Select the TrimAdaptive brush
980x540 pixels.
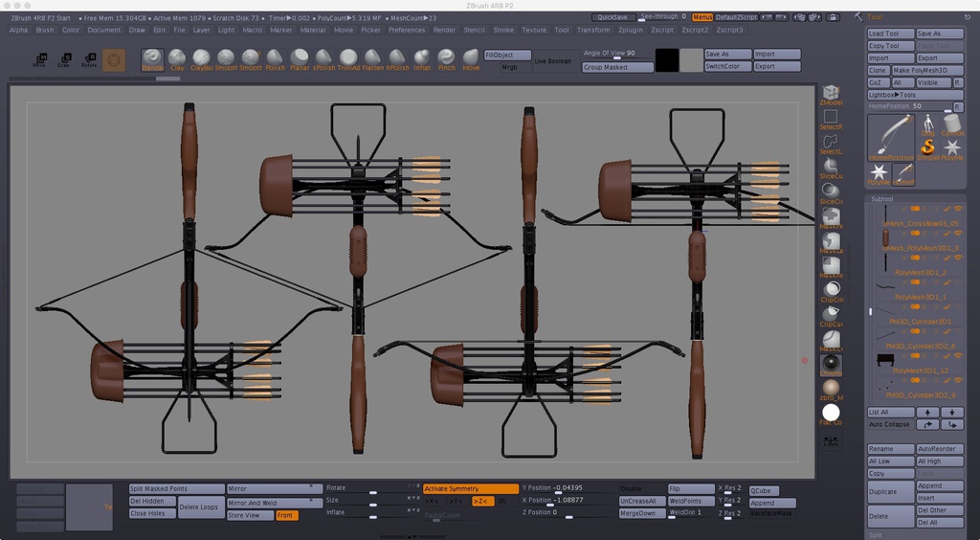point(348,60)
